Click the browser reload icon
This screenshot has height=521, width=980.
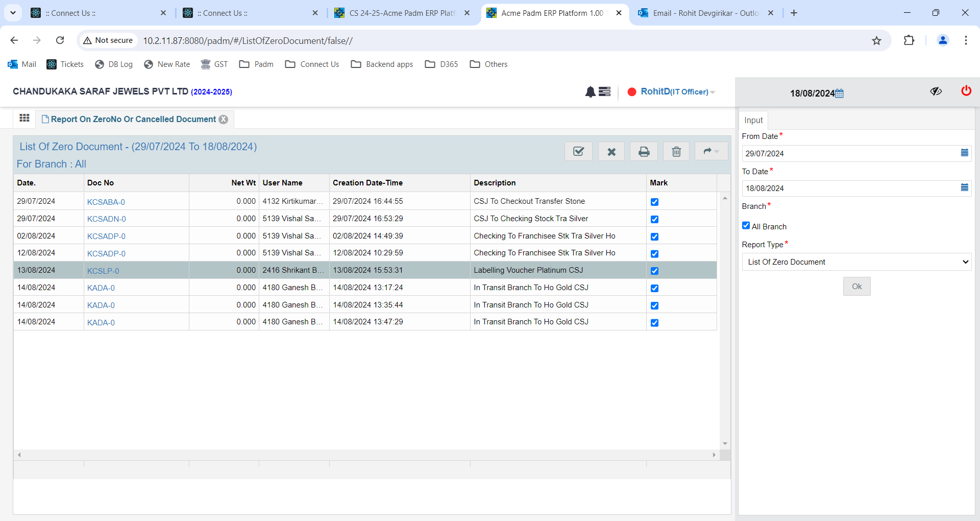[60, 40]
